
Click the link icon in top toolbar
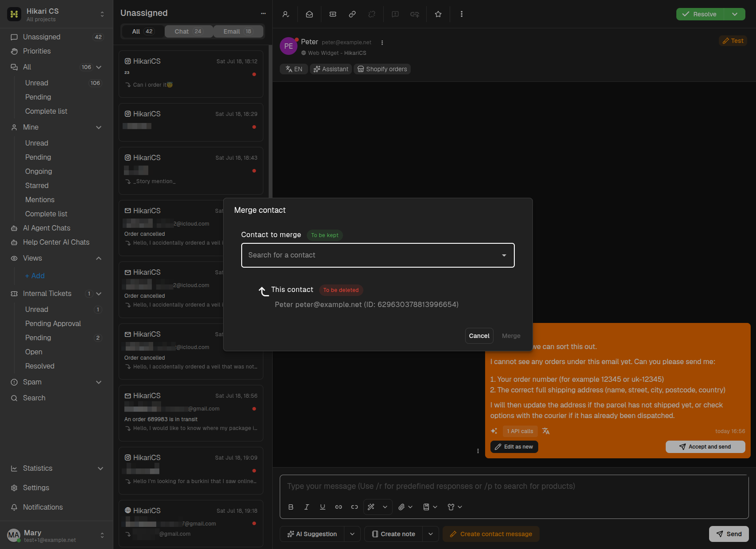[x=352, y=14]
